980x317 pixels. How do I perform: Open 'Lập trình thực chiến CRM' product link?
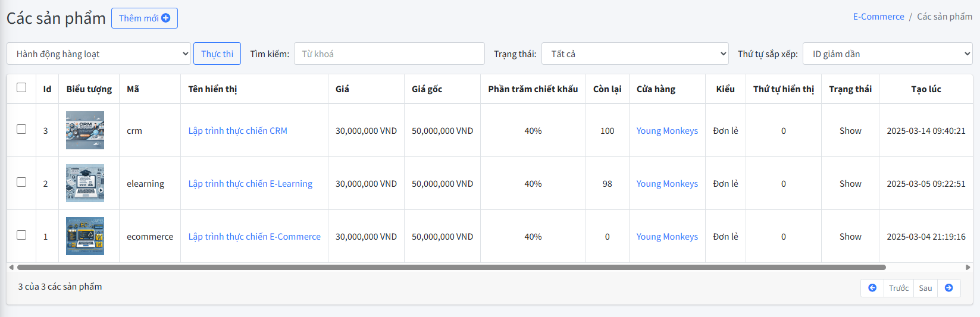[237, 131]
